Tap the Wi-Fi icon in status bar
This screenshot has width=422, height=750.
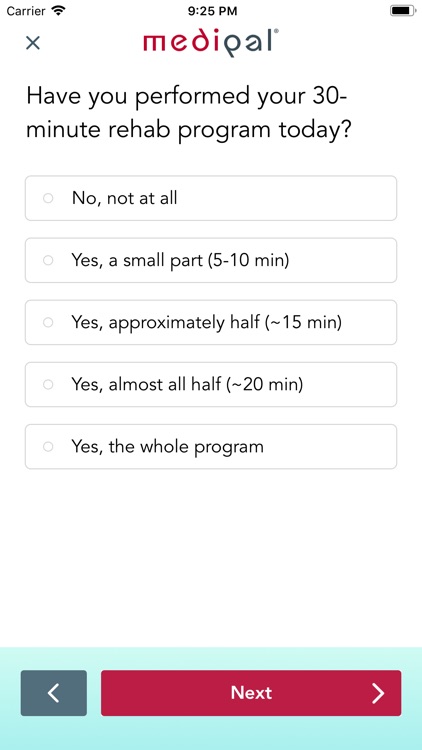tap(58, 11)
